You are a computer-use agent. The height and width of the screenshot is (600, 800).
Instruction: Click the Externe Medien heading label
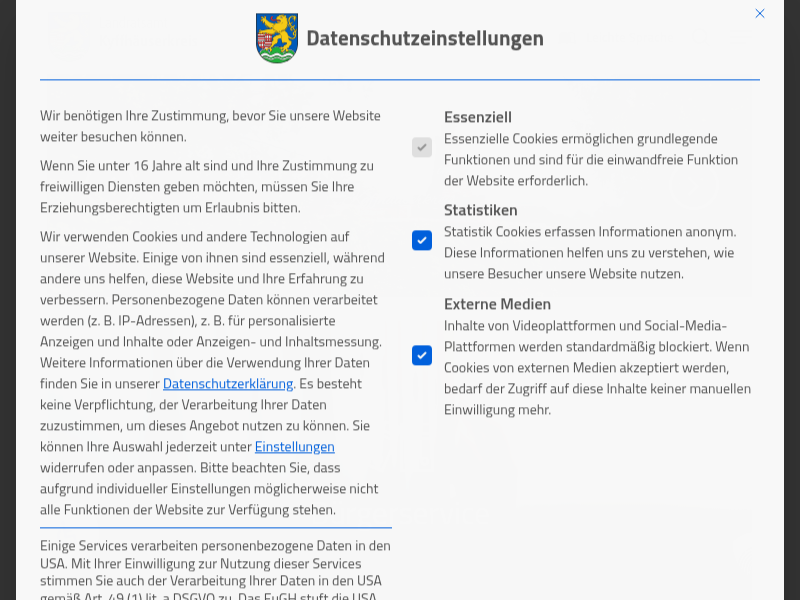pyautogui.click(x=497, y=304)
